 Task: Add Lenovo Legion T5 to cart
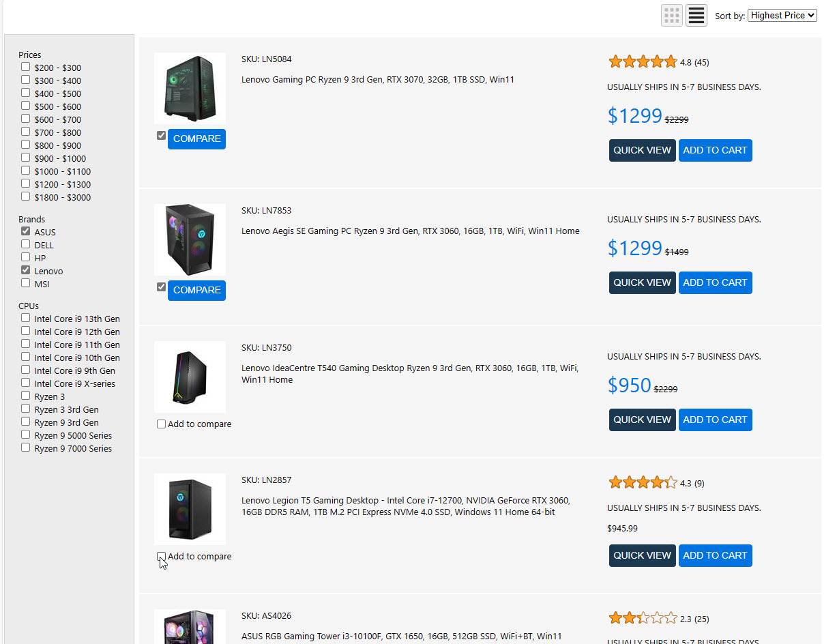(x=715, y=555)
